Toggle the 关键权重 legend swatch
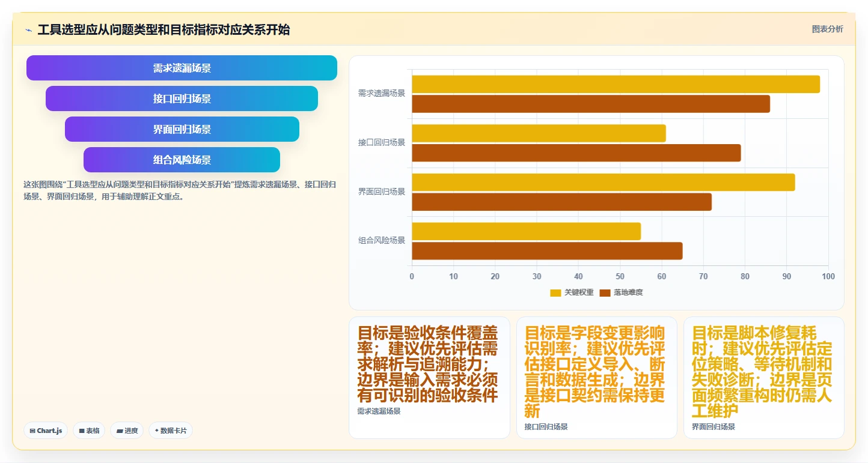 555,293
